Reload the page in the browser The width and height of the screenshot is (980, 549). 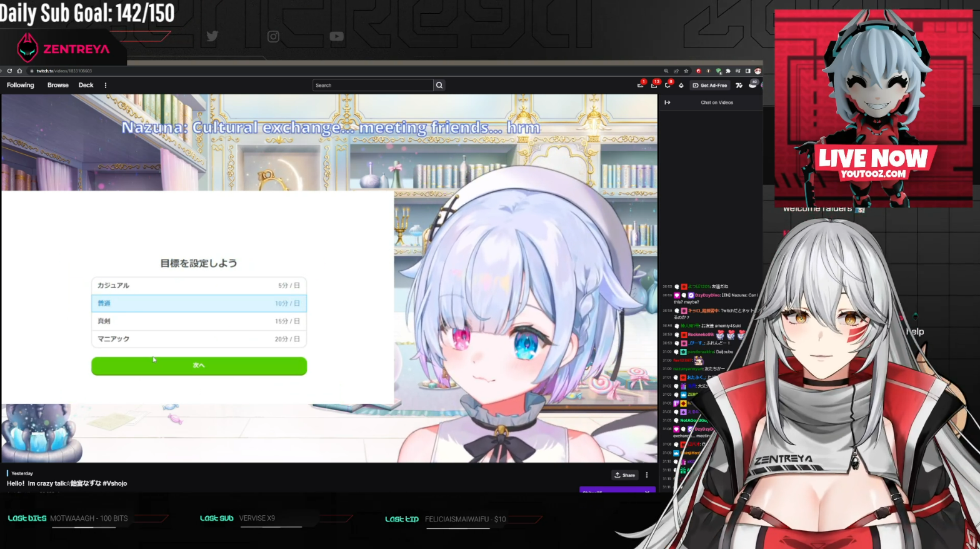(x=9, y=71)
